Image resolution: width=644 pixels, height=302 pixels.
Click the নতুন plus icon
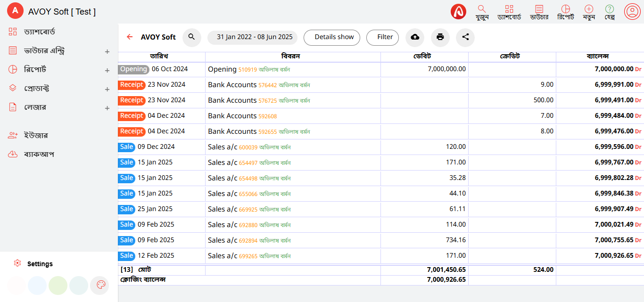589,12
